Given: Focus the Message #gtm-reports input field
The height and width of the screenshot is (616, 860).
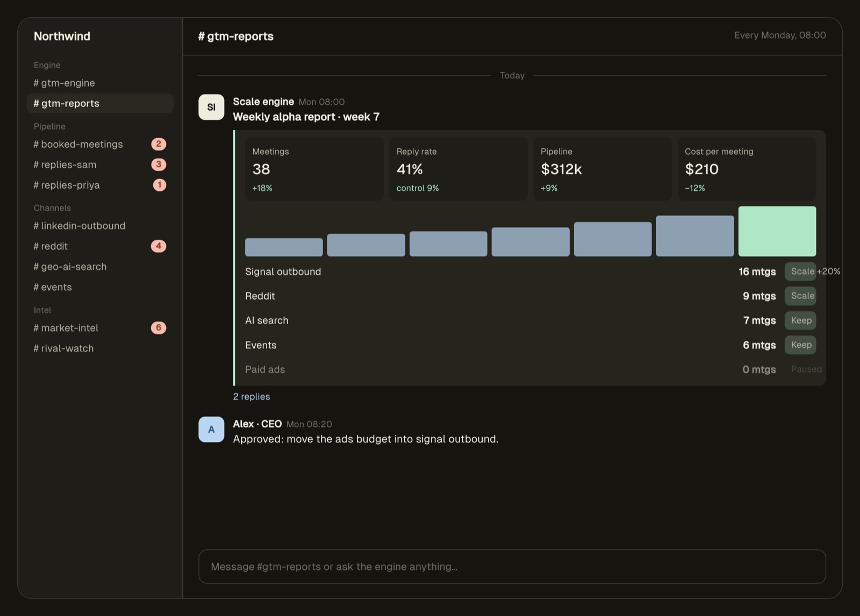Looking at the screenshot, I should 512,567.
